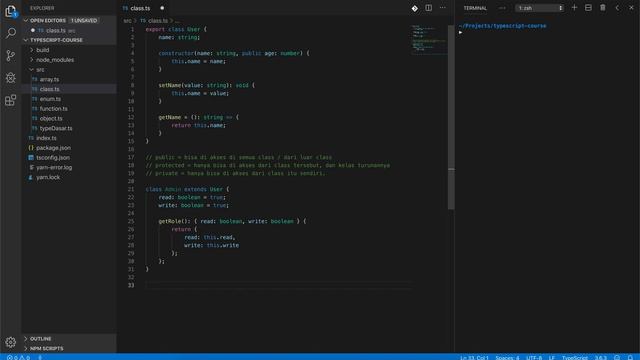This screenshot has width=640, height=360.
Task: Move the terminal panel using the arrow icon
Action: click(x=617, y=8)
